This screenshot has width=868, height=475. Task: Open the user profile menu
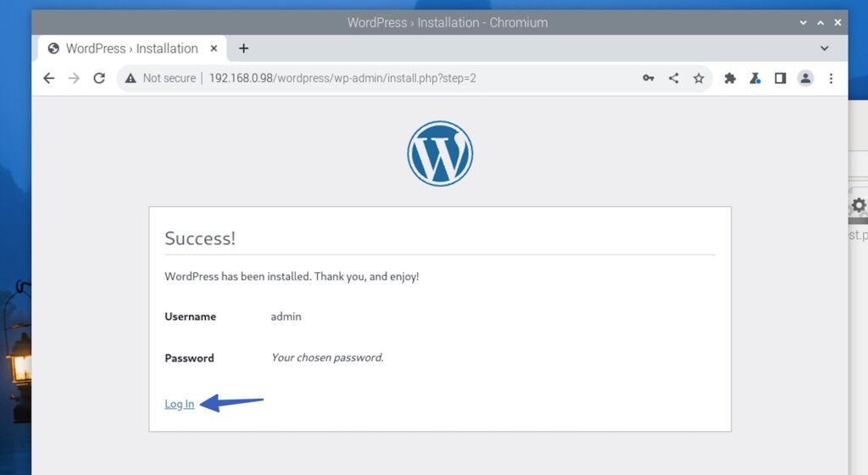pyautogui.click(x=805, y=78)
